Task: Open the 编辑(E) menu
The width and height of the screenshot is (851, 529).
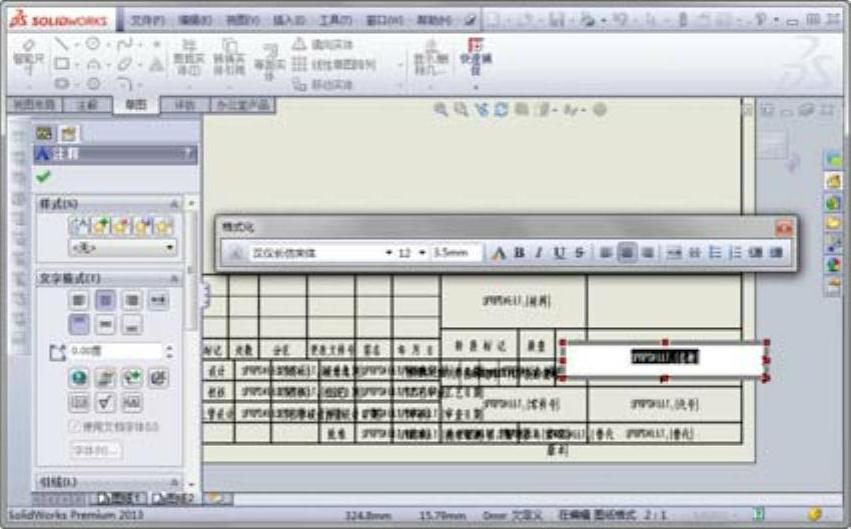Action: tap(195, 21)
